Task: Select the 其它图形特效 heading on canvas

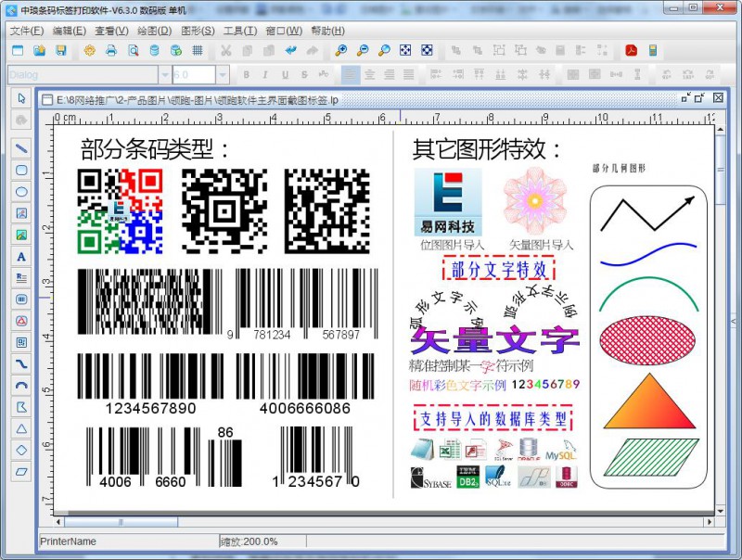Action: tap(486, 149)
